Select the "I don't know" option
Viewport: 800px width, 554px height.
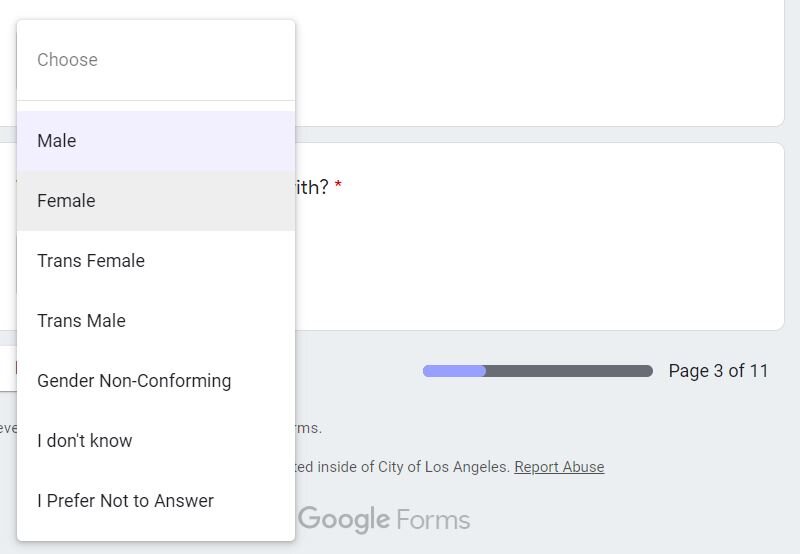85,441
